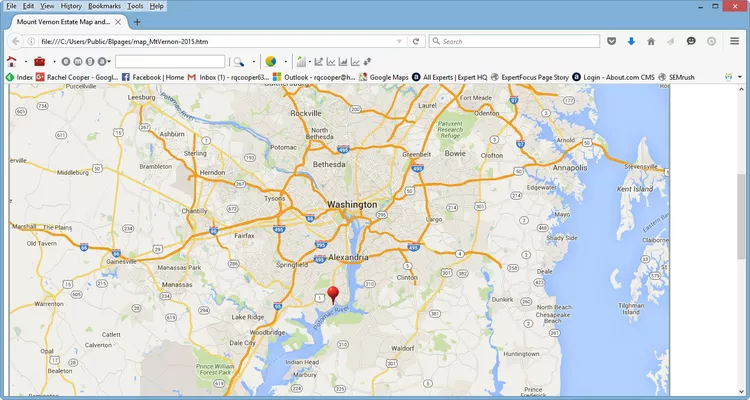Open the Facebook Home bookmark
The image size is (750, 400).
(x=151, y=77)
